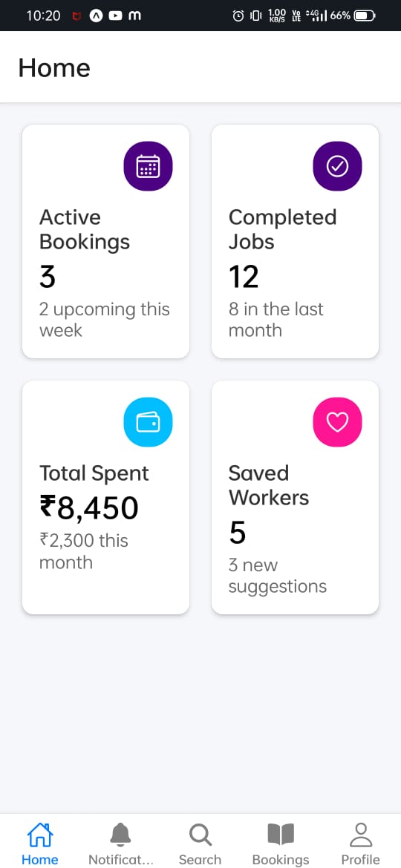This screenshot has width=401, height=868.
Task: Tap the '2 upcoming this week' text
Action: 104,320
